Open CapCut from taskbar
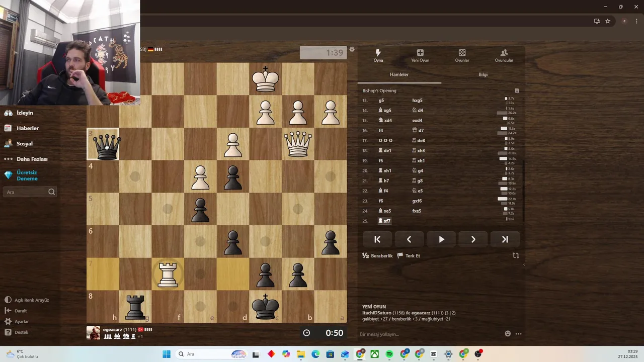Image resolution: width=644 pixels, height=362 pixels. pos(434,354)
